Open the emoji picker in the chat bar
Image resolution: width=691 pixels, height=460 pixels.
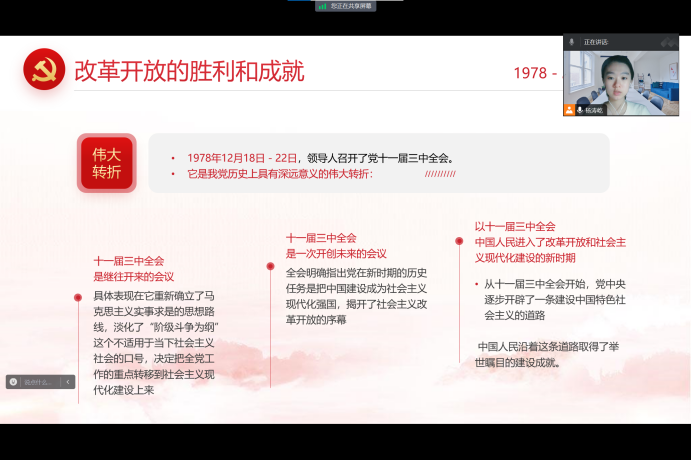14,381
